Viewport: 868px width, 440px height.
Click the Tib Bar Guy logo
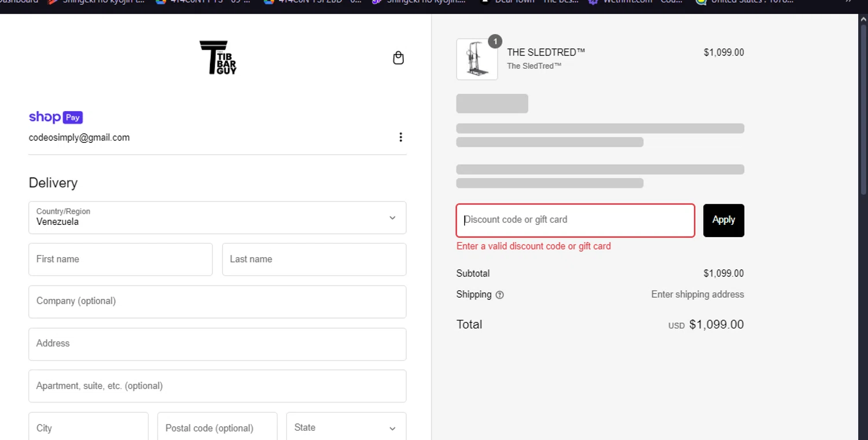[218, 57]
